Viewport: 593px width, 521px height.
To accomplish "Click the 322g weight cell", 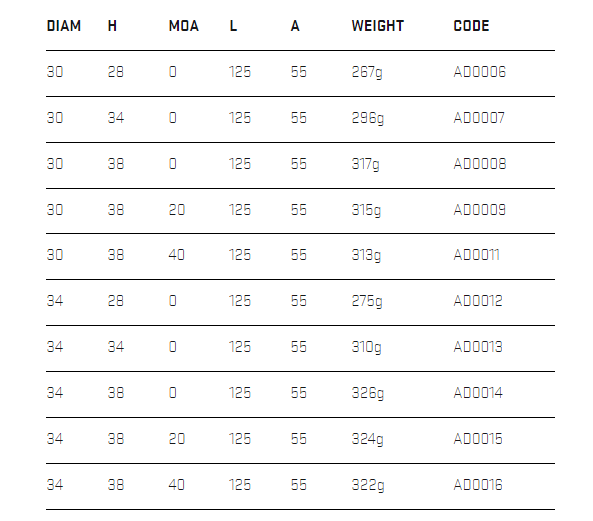I will coord(368,485).
